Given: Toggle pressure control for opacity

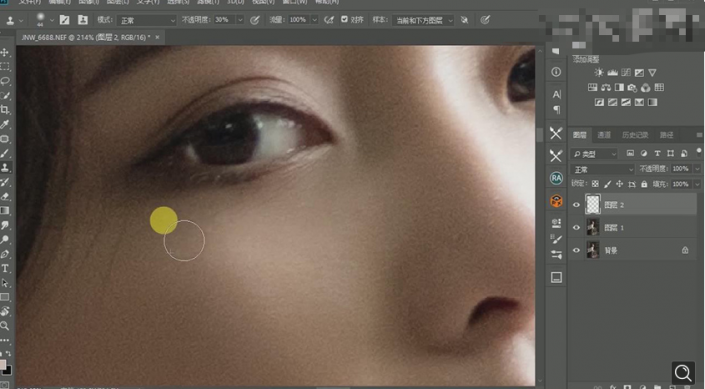Looking at the screenshot, I should [x=254, y=20].
